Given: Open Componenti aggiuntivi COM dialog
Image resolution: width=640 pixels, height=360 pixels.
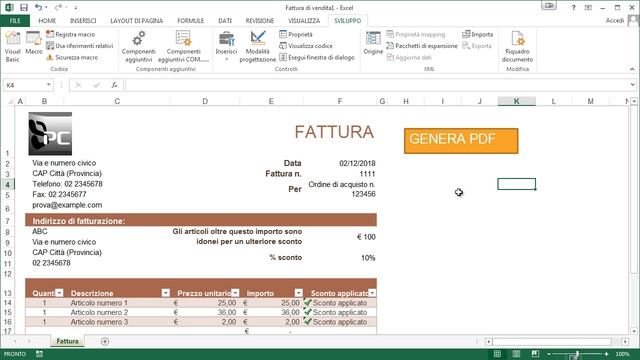Looking at the screenshot, I should 183,47.
